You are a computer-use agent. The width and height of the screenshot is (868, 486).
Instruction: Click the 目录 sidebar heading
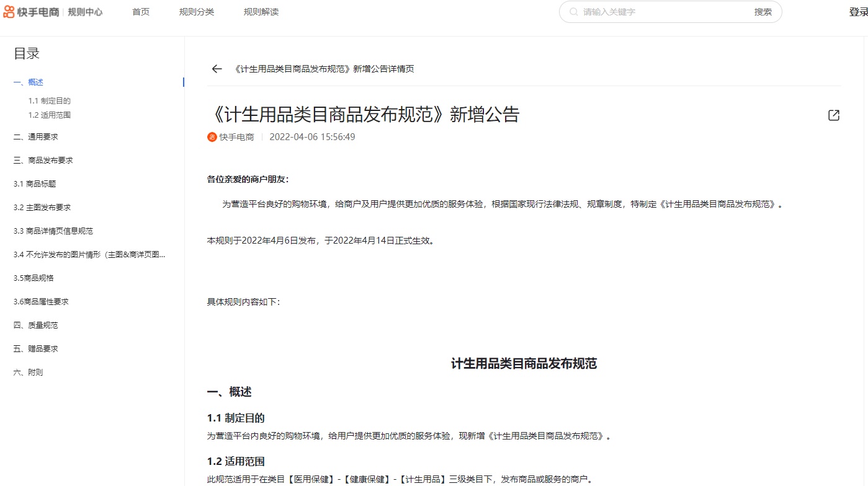(x=27, y=54)
